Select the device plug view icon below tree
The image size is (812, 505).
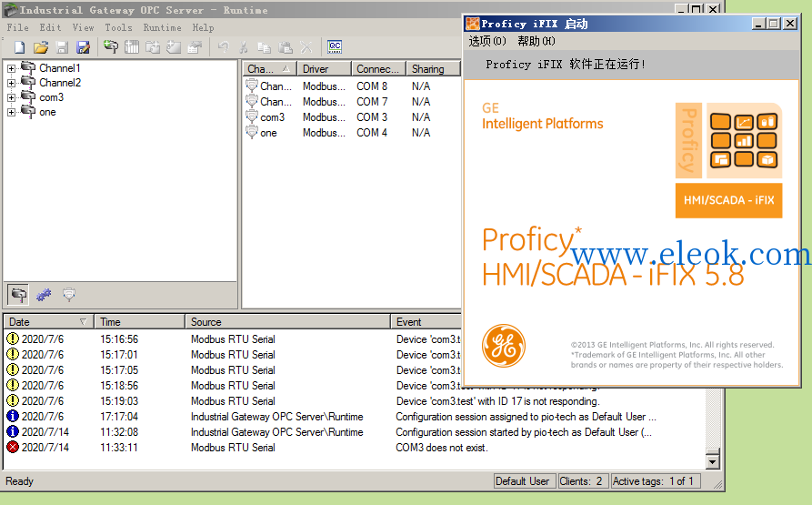pos(69,295)
